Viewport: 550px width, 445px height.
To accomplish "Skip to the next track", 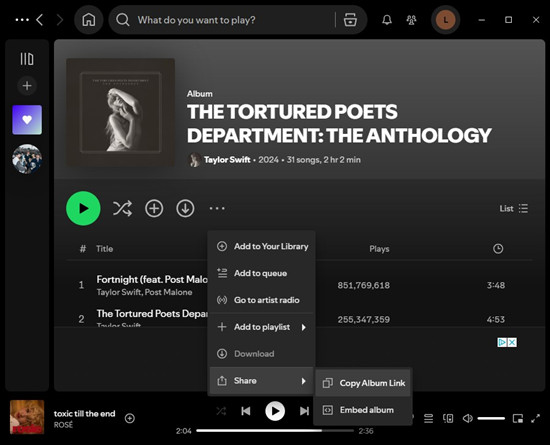I will (304, 411).
